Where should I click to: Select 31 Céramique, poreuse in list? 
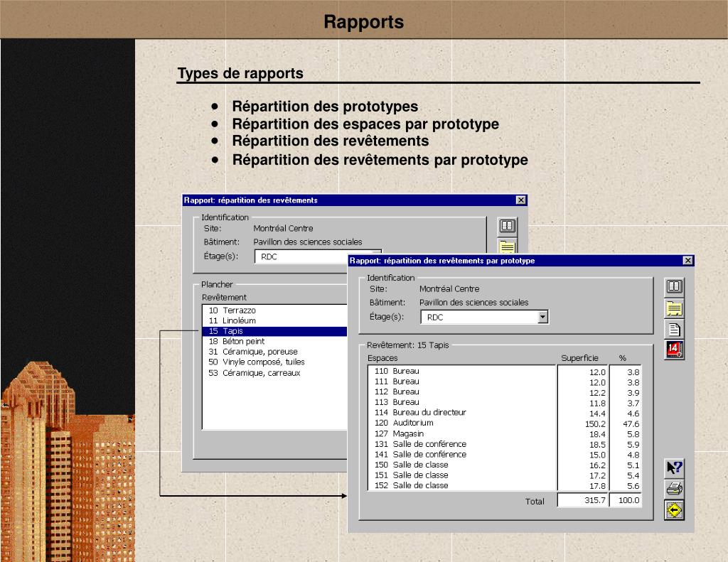point(275,351)
